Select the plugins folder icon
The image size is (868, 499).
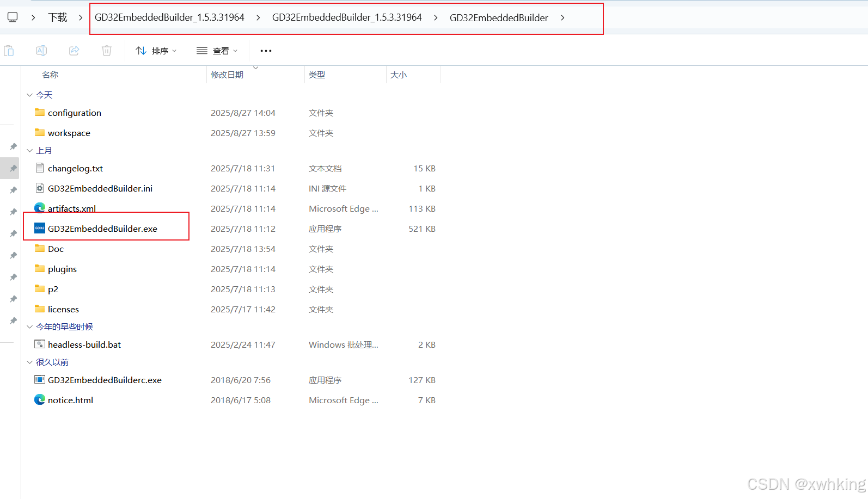coord(40,269)
